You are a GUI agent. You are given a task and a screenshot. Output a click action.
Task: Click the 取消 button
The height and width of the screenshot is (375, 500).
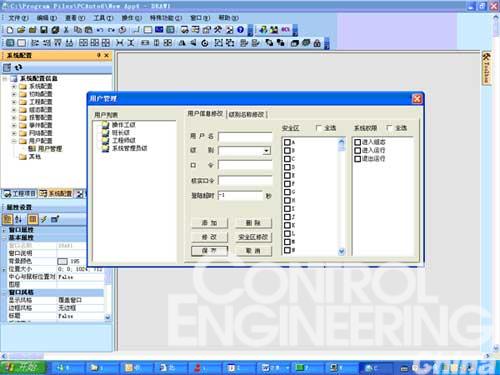[253, 251]
